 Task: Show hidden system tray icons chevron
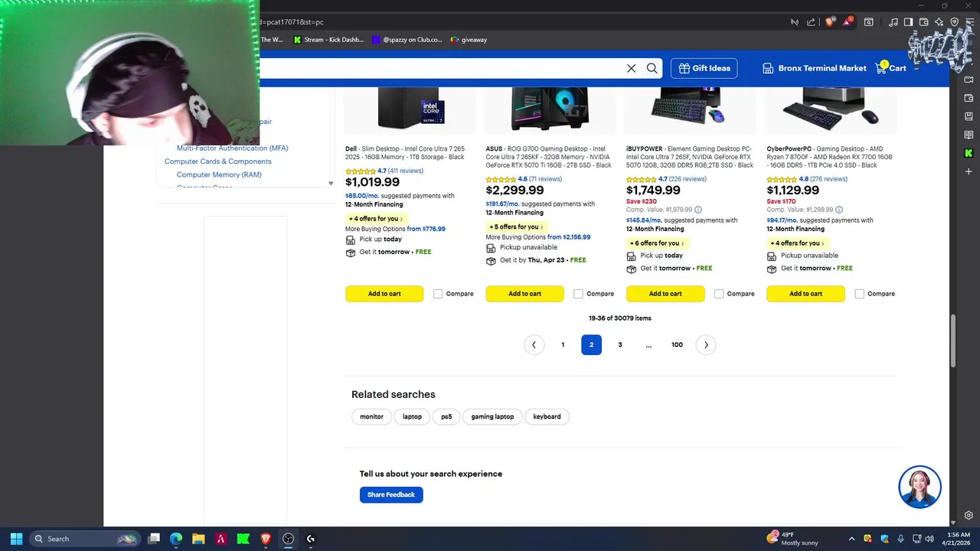pos(851,539)
